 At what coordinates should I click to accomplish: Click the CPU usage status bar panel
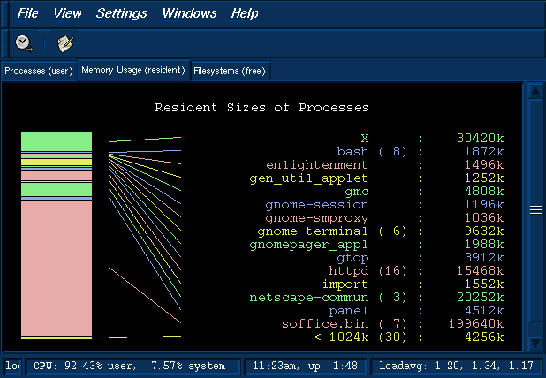[132, 366]
